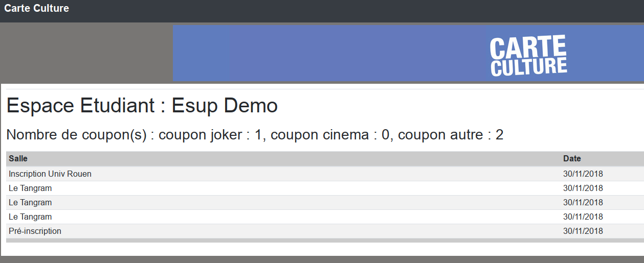Click the blue banner left of the logo
The height and width of the screenshot is (263, 644).
point(327,54)
